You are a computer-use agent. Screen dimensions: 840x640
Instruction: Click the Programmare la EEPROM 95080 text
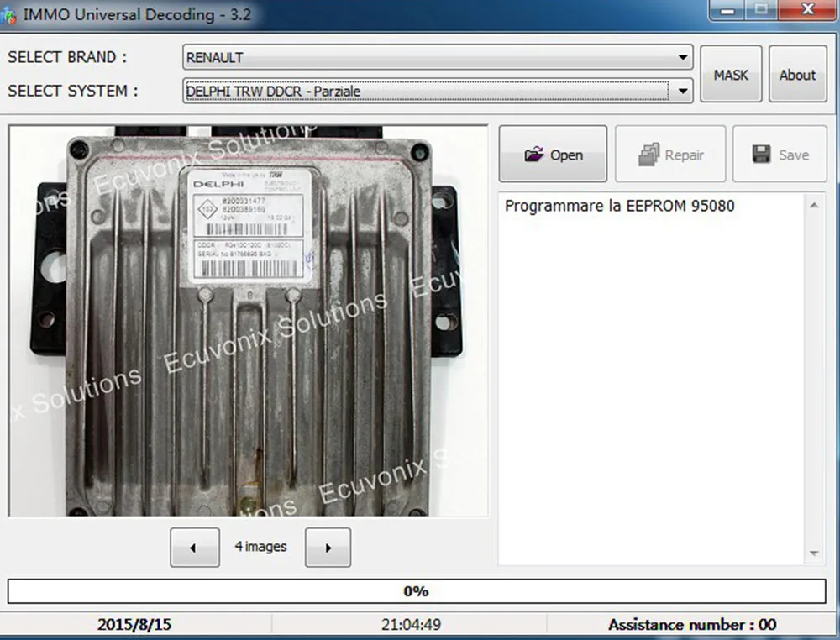click(619, 206)
